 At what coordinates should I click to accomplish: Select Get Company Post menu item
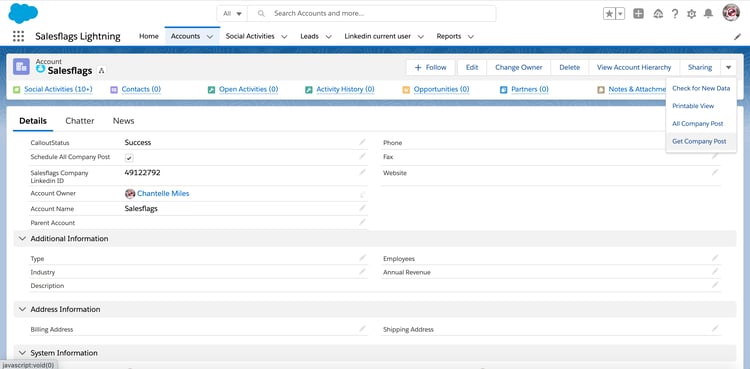(x=701, y=141)
